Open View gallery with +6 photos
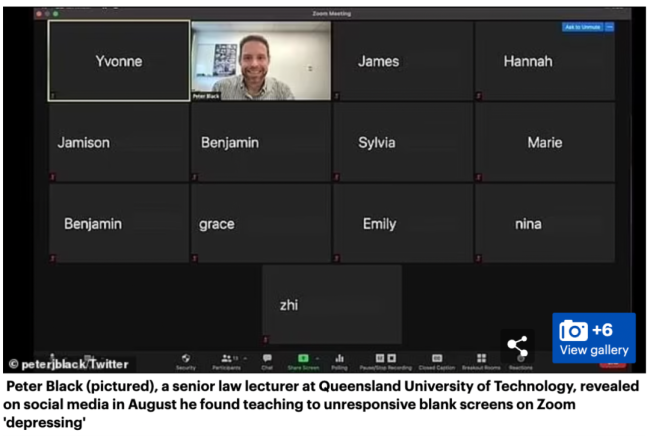Viewport: 650px width, 436px height. coord(594,338)
